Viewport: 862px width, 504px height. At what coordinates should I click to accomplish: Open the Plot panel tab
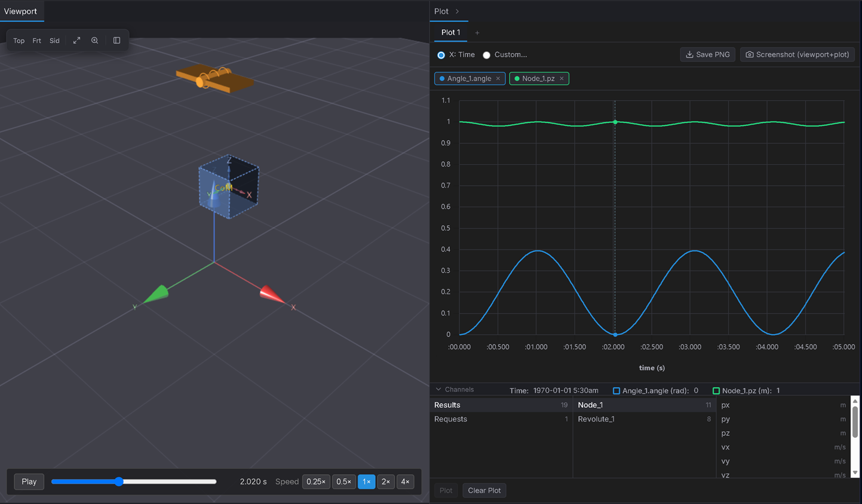pos(441,11)
